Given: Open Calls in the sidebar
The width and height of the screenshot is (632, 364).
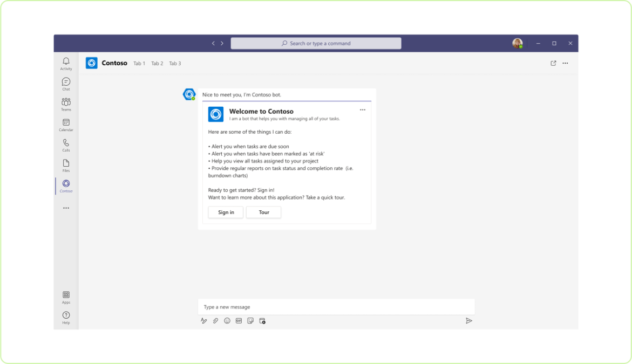Looking at the screenshot, I should point(66,146).
